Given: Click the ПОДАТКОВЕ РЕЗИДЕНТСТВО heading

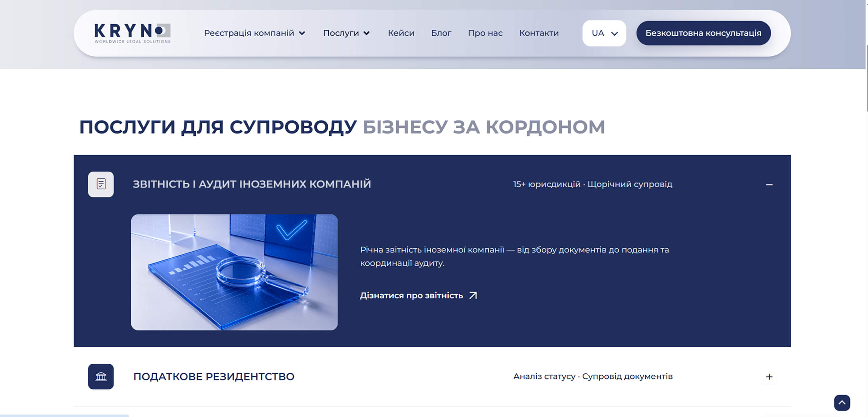Looking at the screenshot, I should [214, 376].
